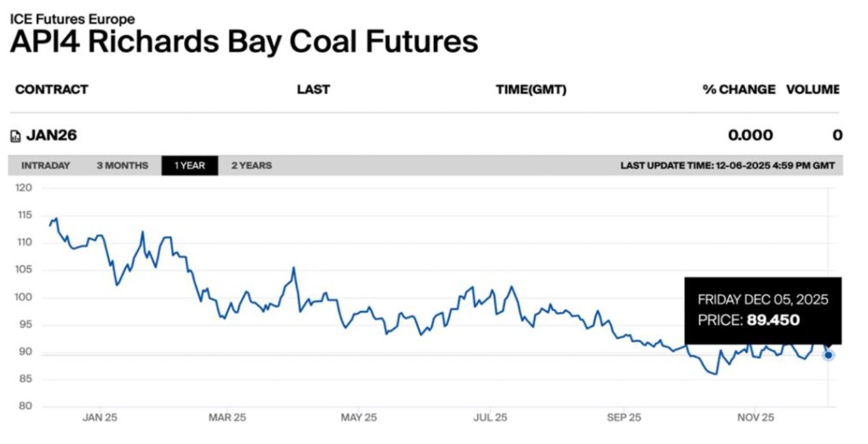Click the 0.000 percent change value

(x=750, y=135)
